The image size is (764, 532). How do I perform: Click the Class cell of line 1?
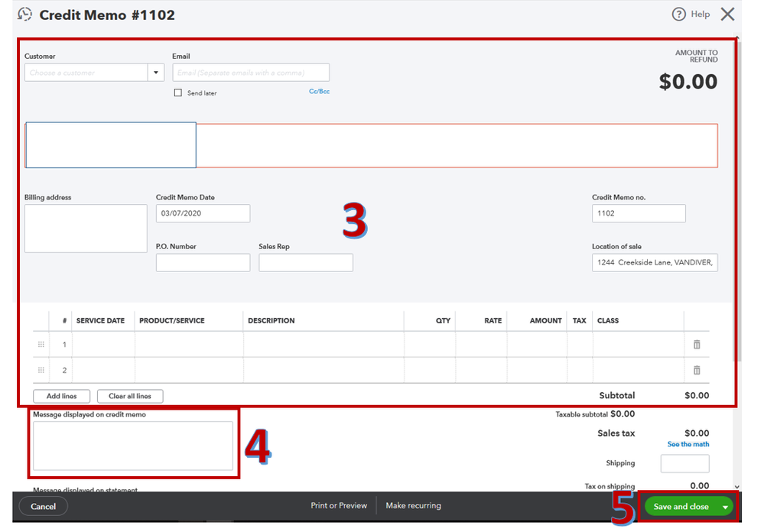point(639,345)
